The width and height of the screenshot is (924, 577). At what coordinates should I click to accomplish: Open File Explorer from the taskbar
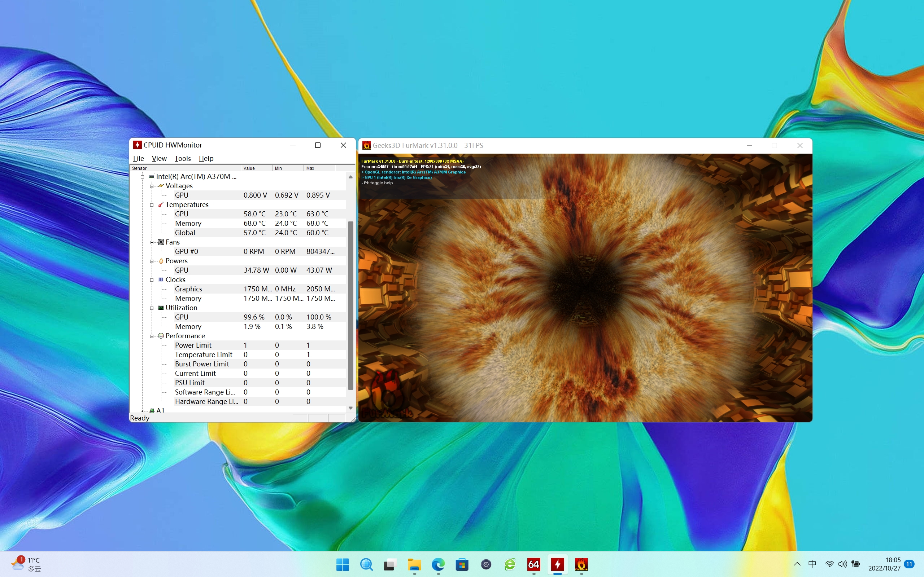pos(414,564)
